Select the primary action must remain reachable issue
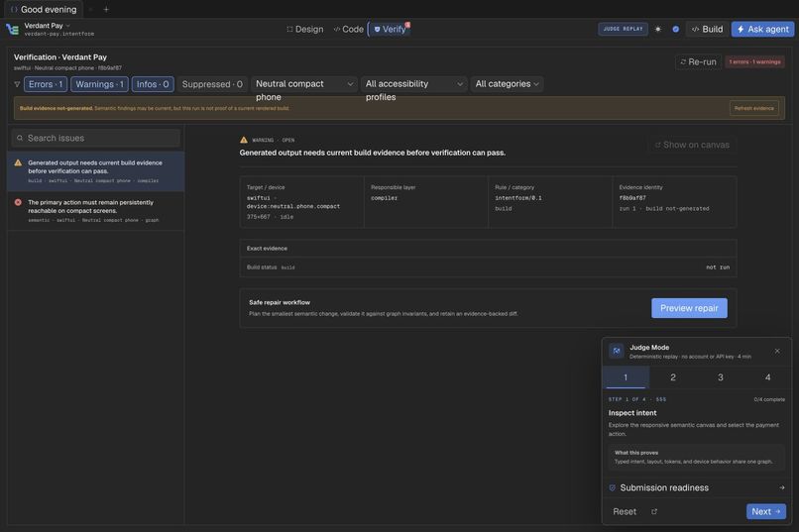This screenshot has width=799, height=532. click(x=96, y=211)
